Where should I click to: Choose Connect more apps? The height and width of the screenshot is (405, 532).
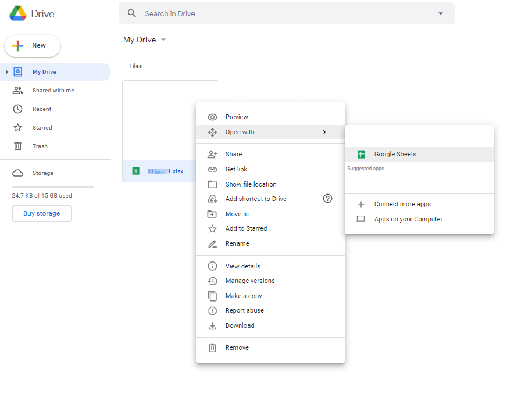tap(419, 204)
